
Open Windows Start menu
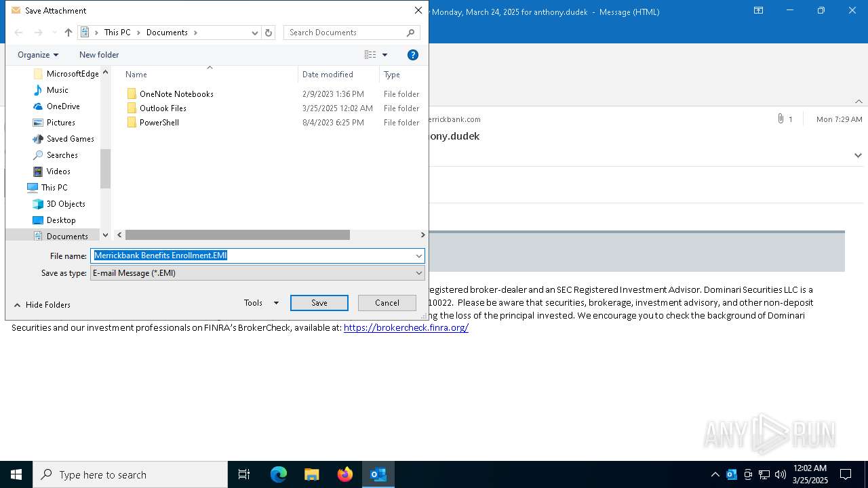(16, 474)
